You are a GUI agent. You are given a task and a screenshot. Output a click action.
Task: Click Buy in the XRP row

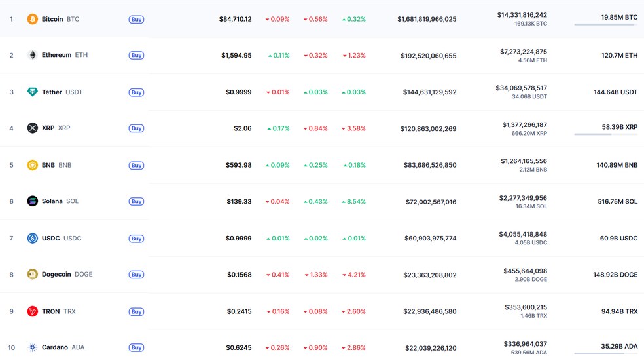136,128
